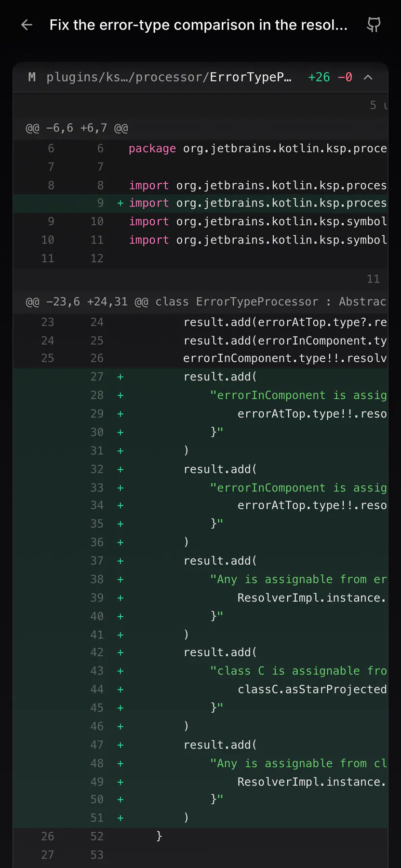Viewport: 401px width, 868px height.
Task: Select the file path plugins/ks…/processor/ErrorTypeP…
Action: (169, 77)
